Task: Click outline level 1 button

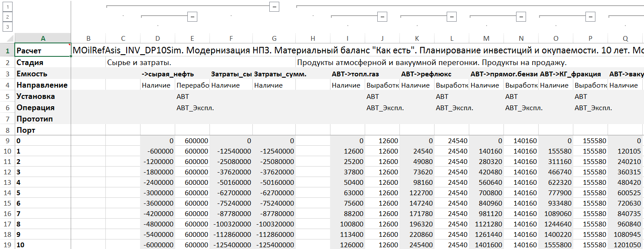Action: 7,7
